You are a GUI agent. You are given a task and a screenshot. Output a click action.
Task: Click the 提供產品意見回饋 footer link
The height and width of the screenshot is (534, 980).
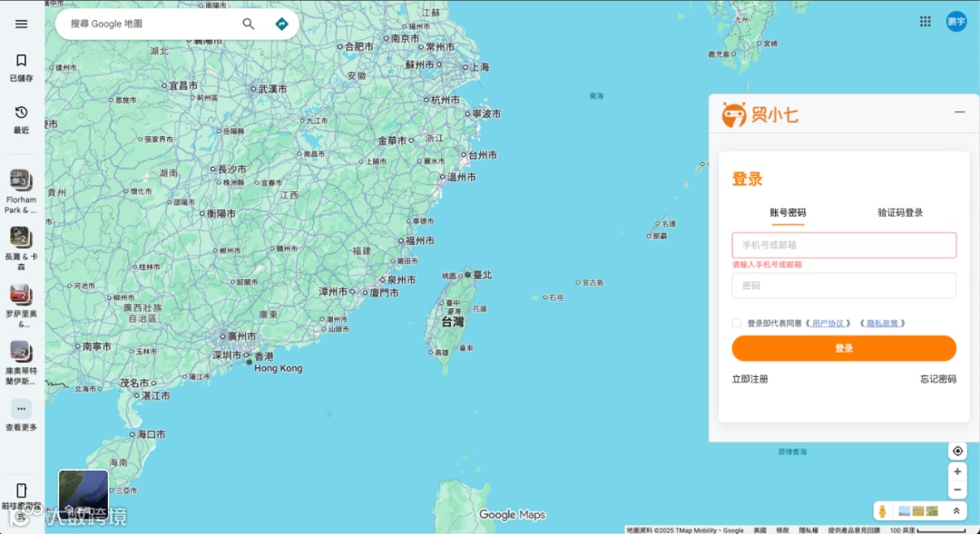[x=854, y=530]
